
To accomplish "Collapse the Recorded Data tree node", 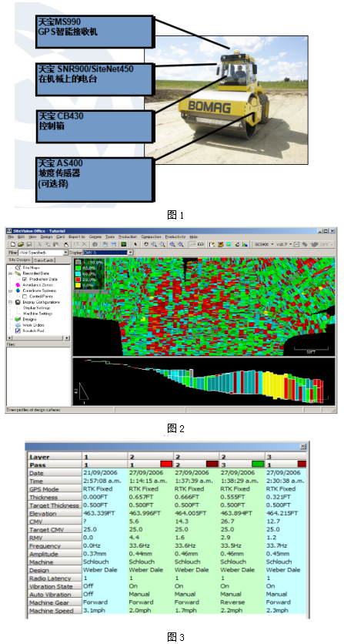I will [x=10, y=273].
